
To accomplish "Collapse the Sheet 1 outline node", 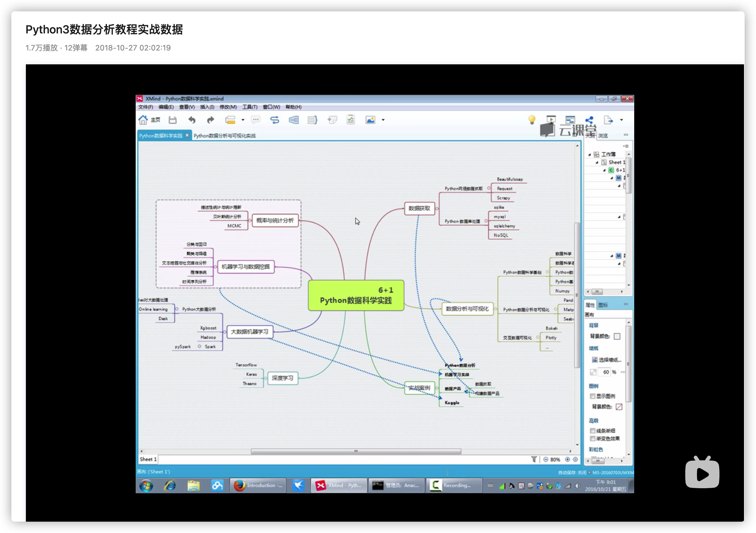I will pyautogui.click(x=597, y=162).
